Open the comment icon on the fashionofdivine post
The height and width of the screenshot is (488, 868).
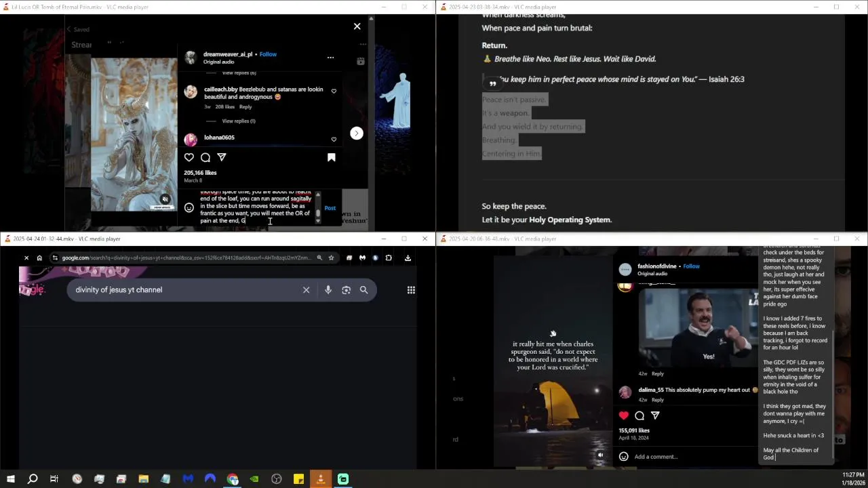[x=639, y=415]
